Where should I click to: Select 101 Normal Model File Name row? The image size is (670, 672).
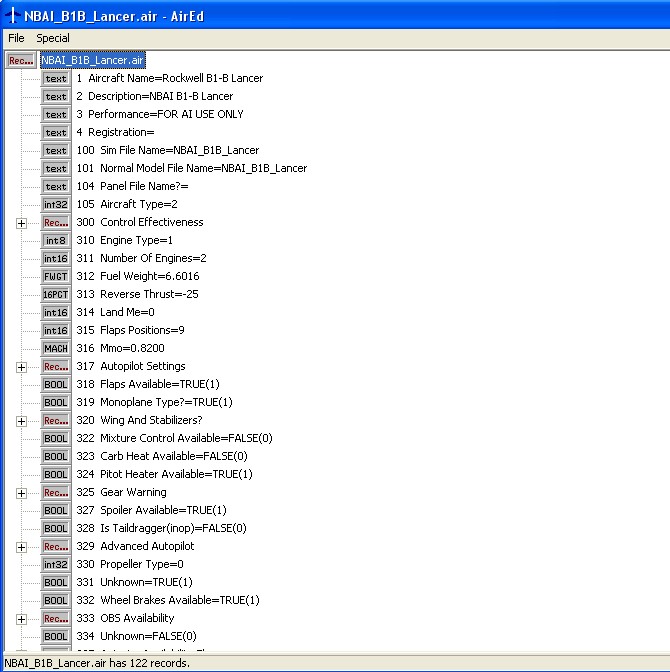pos(192,168)
